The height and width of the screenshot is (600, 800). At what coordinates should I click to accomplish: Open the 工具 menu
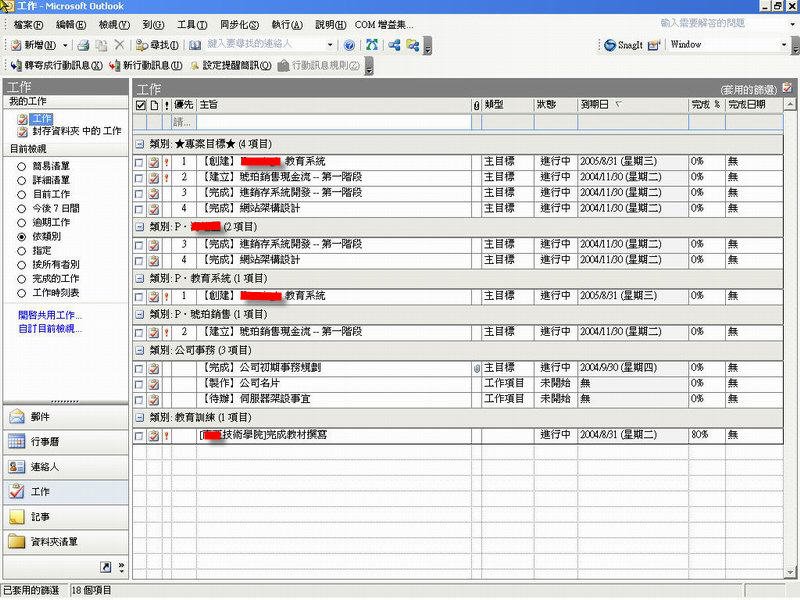click(192, 24)
